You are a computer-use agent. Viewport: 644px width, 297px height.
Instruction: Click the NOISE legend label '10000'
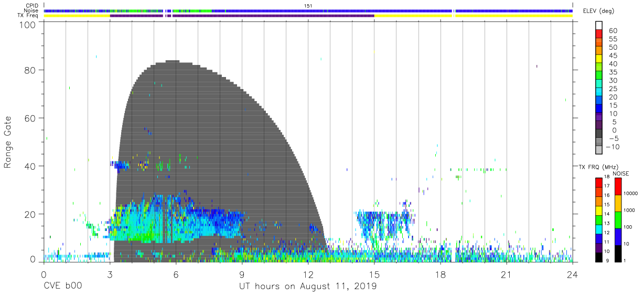630,193
